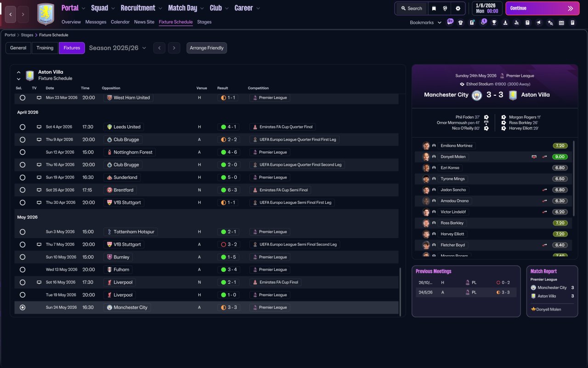This screenshot has height=368, width=588.
Task: Expand the Match Day menu dropdown
Action: point(202,8)
